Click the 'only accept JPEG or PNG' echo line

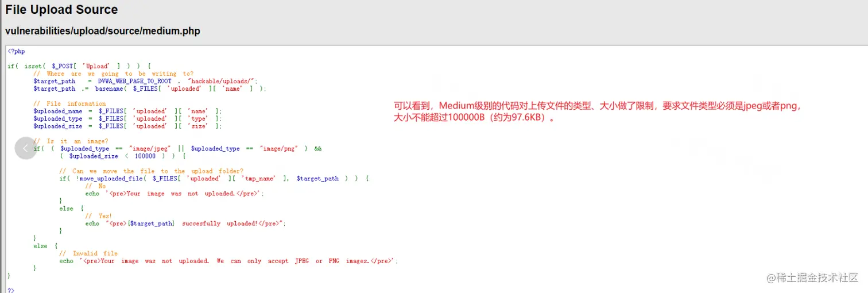point(228,261)
